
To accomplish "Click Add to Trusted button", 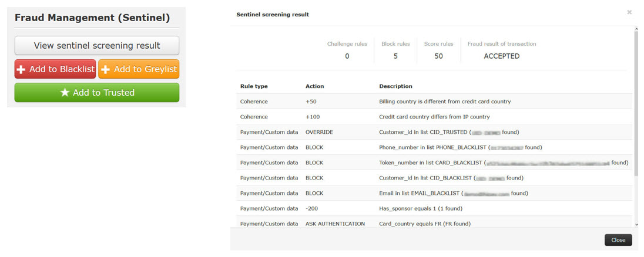I will click(x=97, y=93).
